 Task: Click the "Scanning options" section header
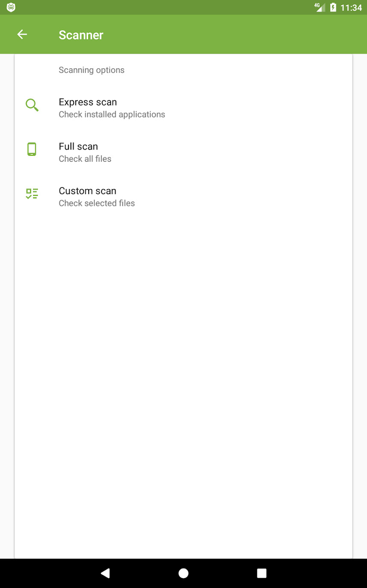point(92,70)
